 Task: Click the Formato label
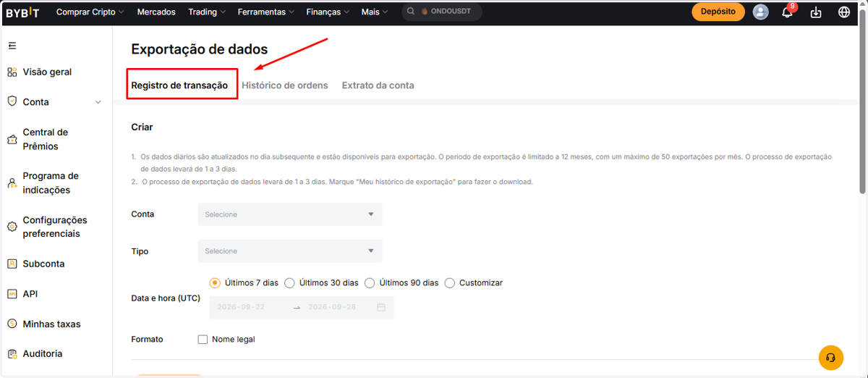pos(147,339)
